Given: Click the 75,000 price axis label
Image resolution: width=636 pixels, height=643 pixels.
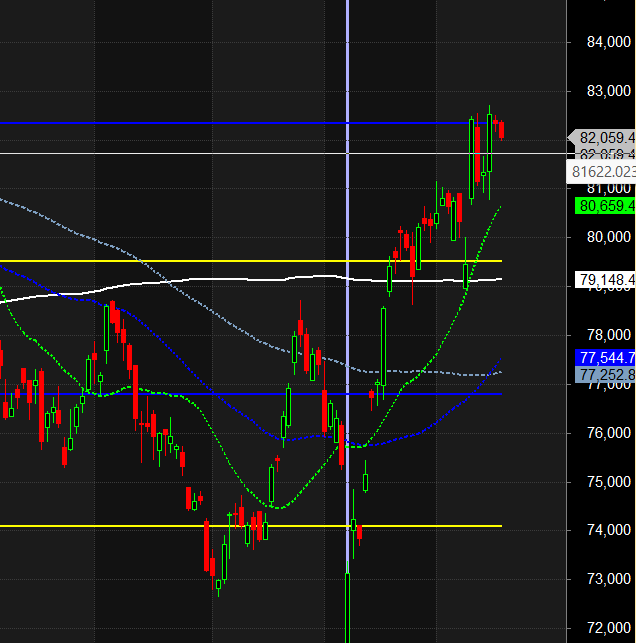Looking at the screenshot, I should click(x=609, y=482).
